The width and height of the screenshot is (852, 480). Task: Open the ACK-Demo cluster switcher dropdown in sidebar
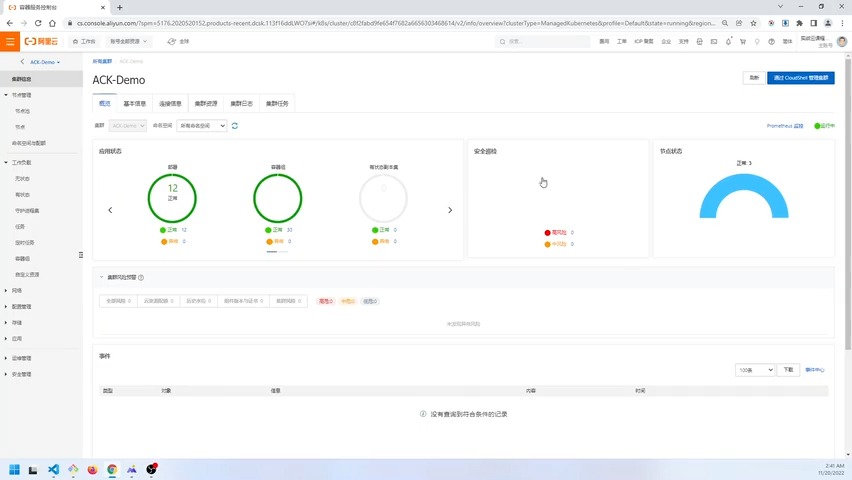(x=45, y=62)
